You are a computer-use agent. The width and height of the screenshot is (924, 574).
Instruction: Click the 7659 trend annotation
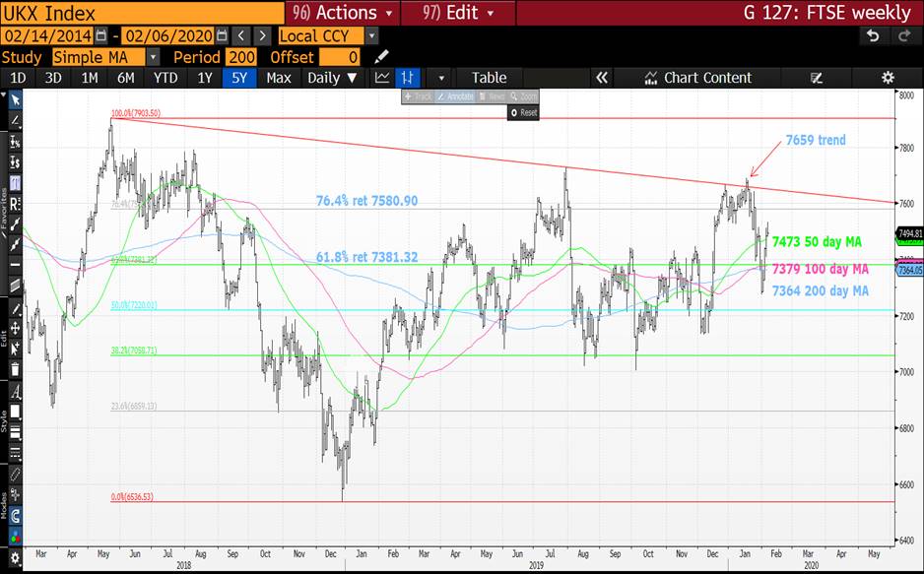[816, 140]
